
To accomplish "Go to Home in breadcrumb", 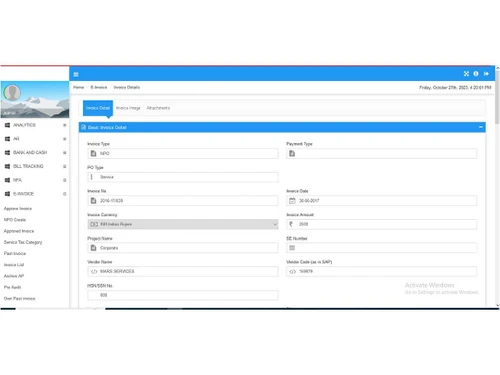I will (x=79, y=87).
